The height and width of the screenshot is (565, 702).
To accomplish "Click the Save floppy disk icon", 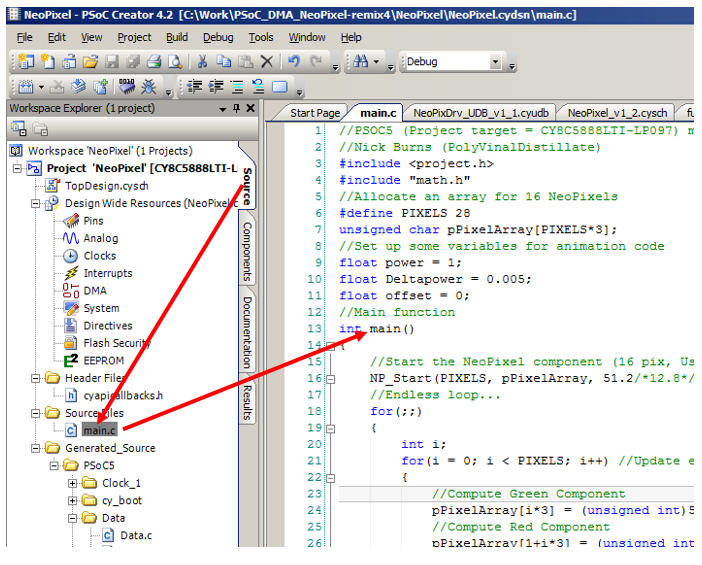I will pyautogui.click(x=111, y=61).
